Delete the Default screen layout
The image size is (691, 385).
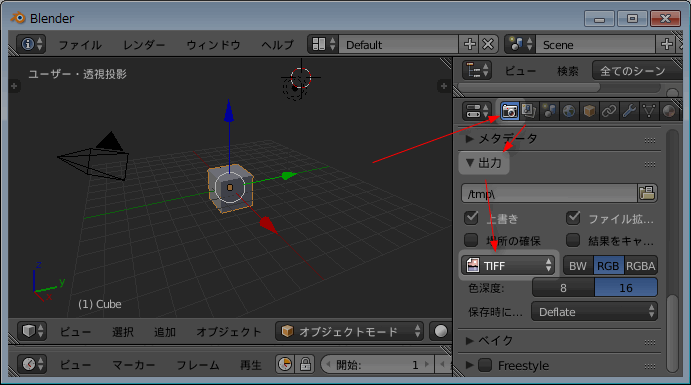(x=488, y=44)
